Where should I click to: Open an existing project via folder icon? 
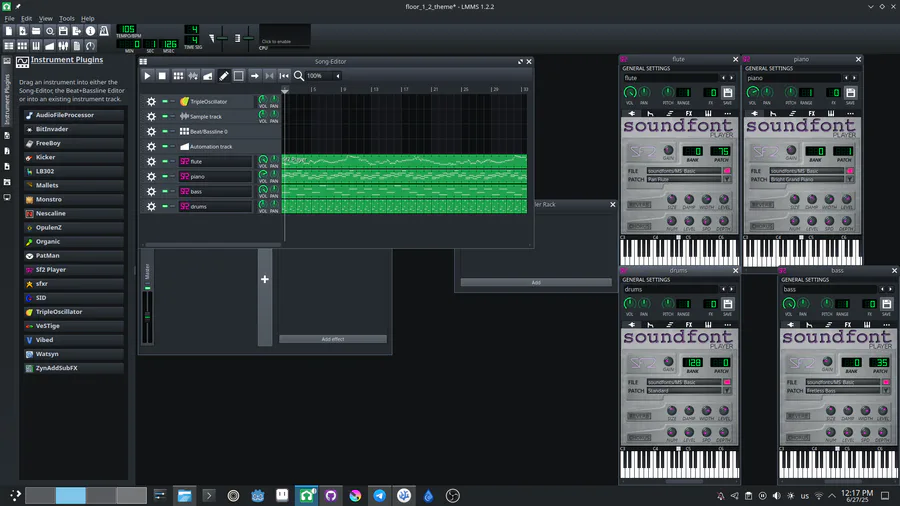coord(36,31)
